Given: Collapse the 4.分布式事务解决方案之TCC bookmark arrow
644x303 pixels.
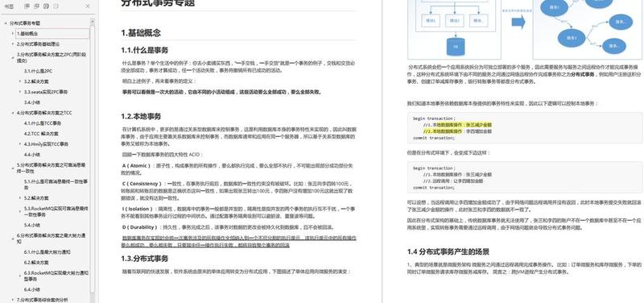Looking at the screenshot, I should 13,113.
